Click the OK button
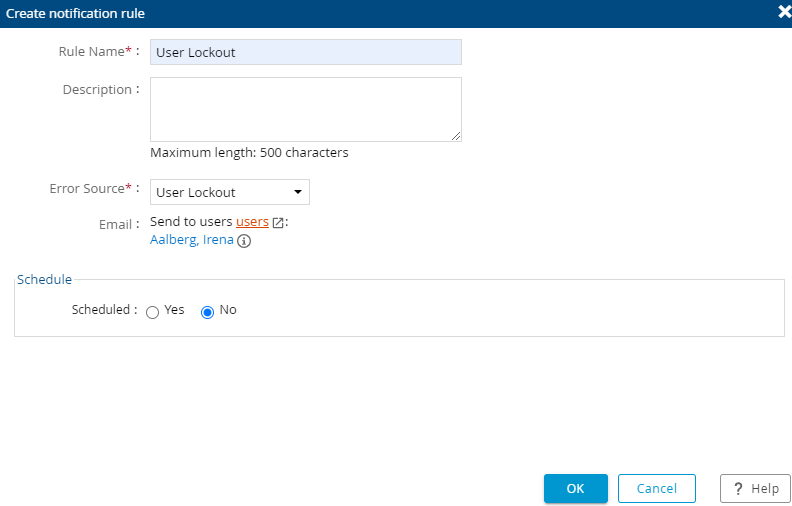This screenshot has height=506, width=792. (x=575, y=488)
